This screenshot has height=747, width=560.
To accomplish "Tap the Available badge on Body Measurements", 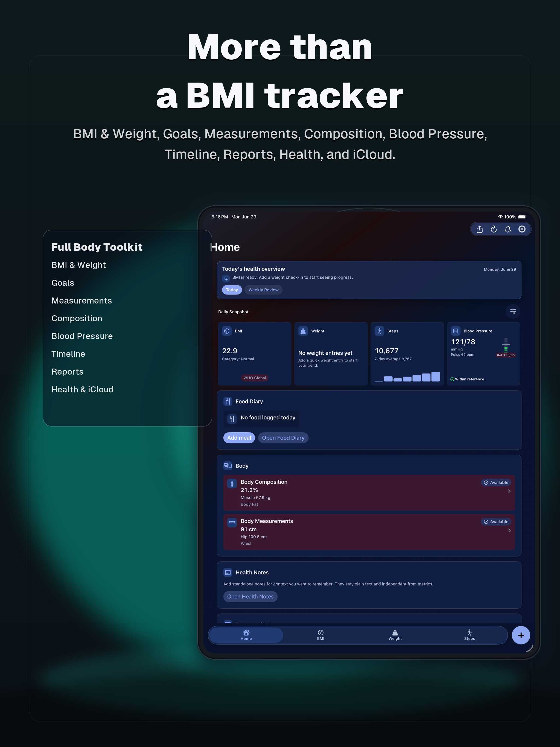I will (496, 522).
